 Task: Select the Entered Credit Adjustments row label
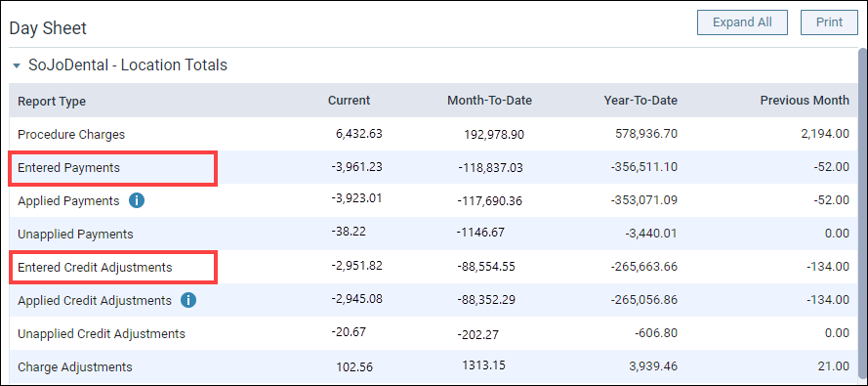click(x=96, y=267)
